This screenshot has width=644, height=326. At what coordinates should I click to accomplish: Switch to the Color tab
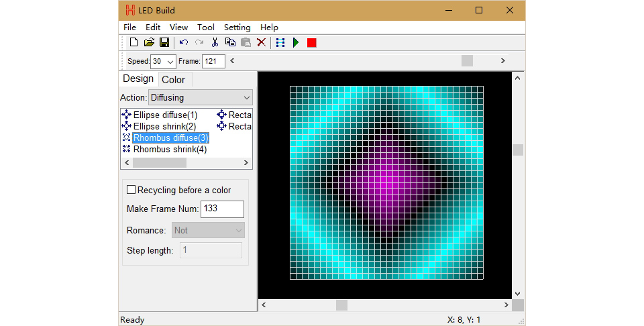click(173, 80)
